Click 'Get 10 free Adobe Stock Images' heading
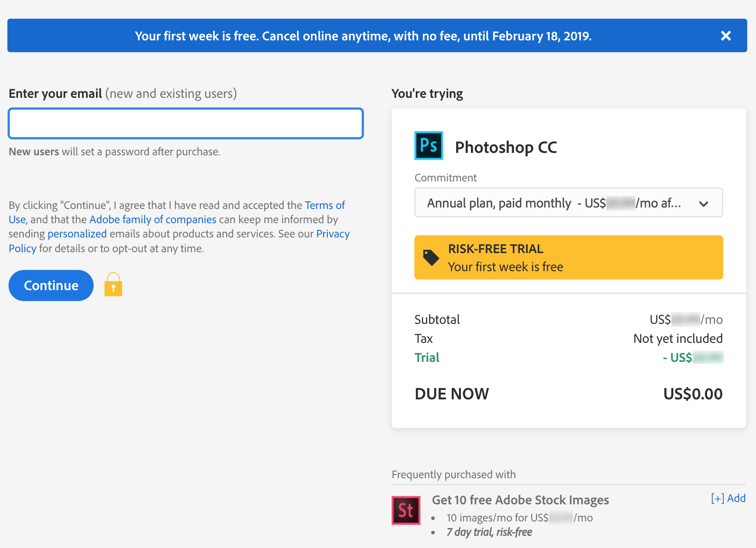756x548 pixels. click(x=520, y=500)
